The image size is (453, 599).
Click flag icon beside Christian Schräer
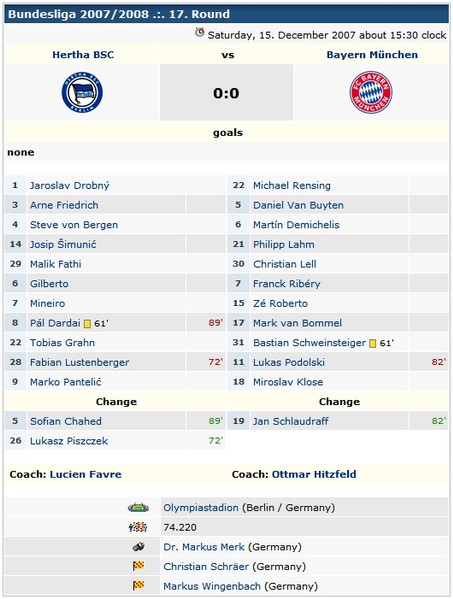[x=138, y=566]
